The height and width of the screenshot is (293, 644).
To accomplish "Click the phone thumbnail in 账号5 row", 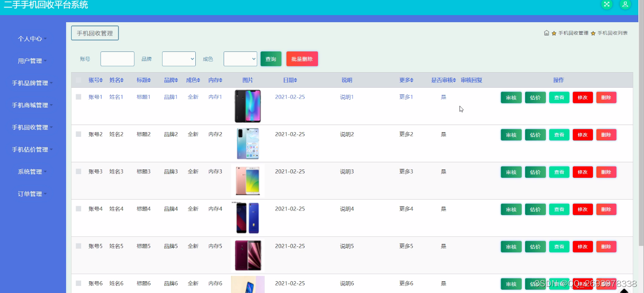I will [248, 255].
